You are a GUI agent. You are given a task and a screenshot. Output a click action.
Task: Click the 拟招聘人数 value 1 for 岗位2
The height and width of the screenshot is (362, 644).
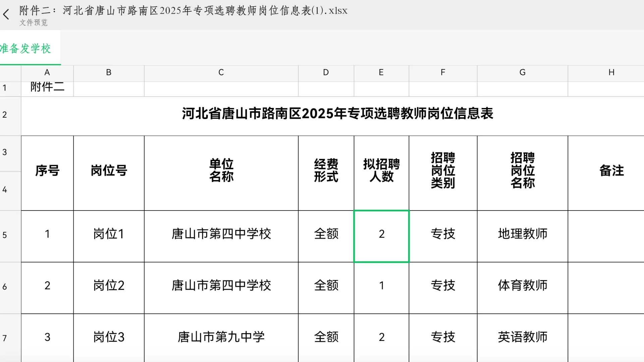382,288
